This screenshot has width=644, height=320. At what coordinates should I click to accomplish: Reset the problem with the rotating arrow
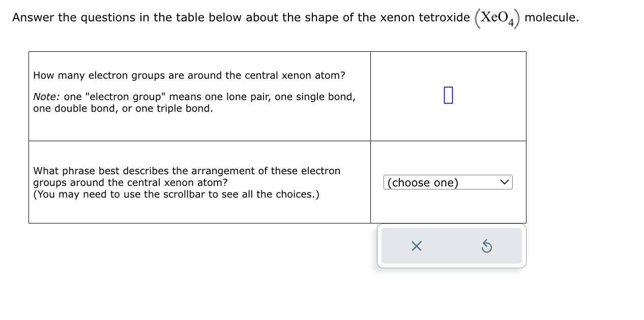pyautogui.click(x=487, y=246)
